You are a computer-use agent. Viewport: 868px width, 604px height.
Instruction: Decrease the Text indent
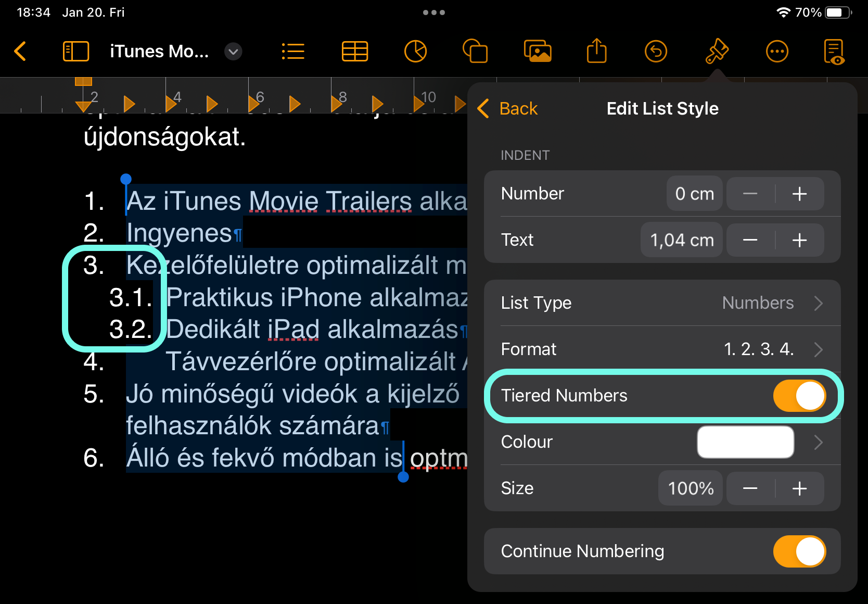(750, 240)
